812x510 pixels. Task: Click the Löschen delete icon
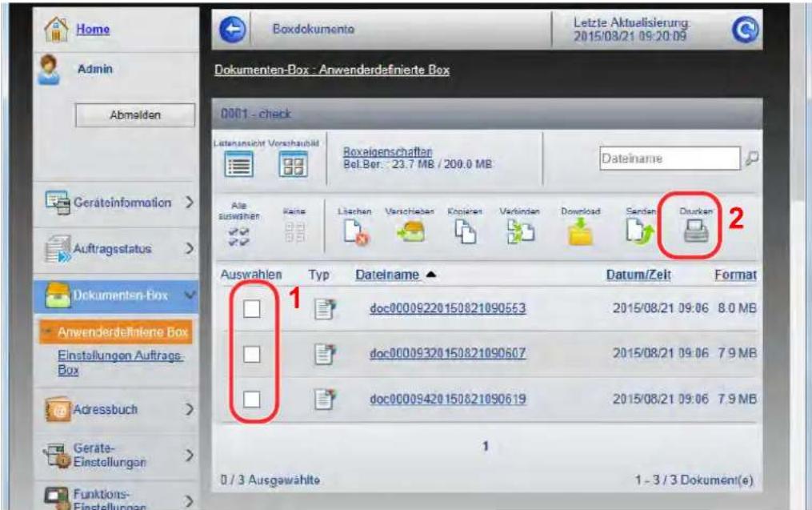point(356,231)
